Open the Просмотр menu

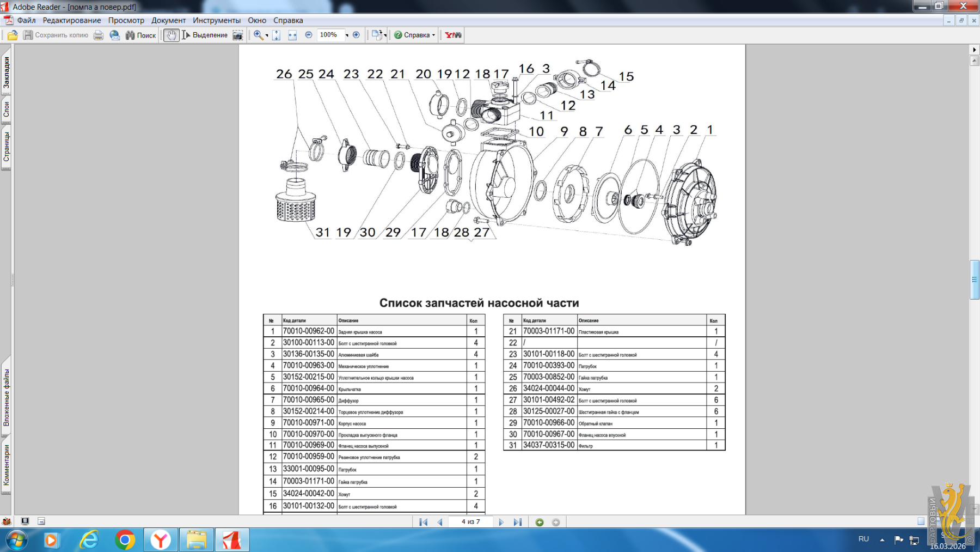click(x=126, y=20)
